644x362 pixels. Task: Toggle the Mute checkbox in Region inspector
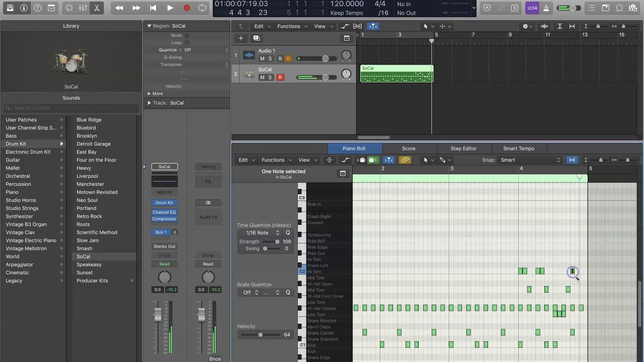point(187,36)
